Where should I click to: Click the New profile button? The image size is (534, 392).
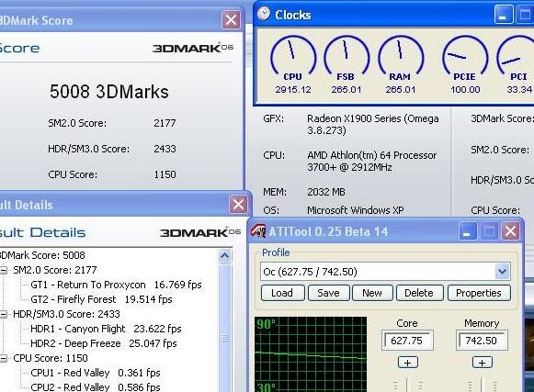pos(372,293)
